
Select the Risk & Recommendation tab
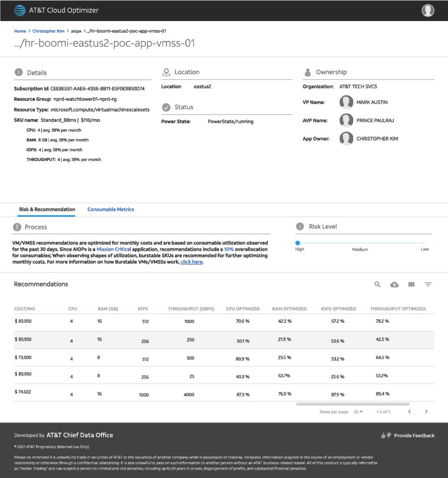tap(47, 209)
